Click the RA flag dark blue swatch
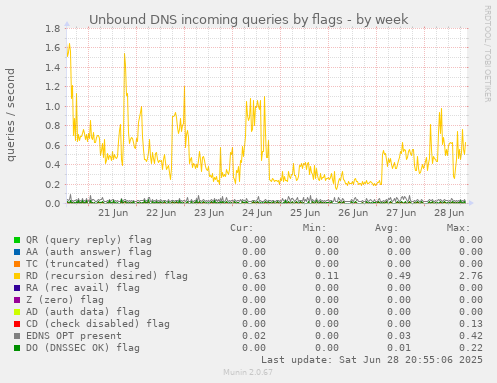 pyautogui.click(x=17, y=288)
